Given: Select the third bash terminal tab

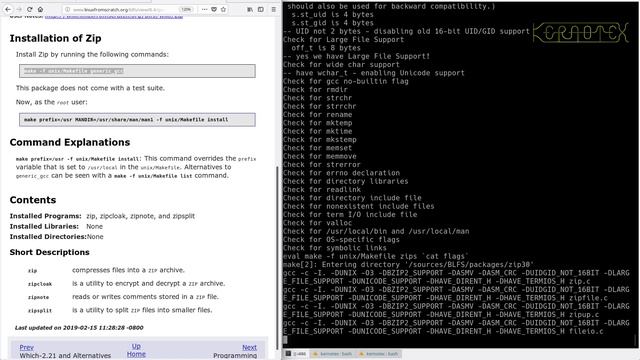Looking at the screenshot, I should pyautogui.click(x=378, y=354).
